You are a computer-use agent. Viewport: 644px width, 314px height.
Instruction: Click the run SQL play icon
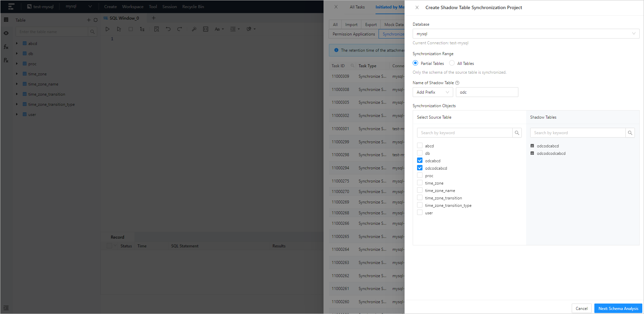107,29
